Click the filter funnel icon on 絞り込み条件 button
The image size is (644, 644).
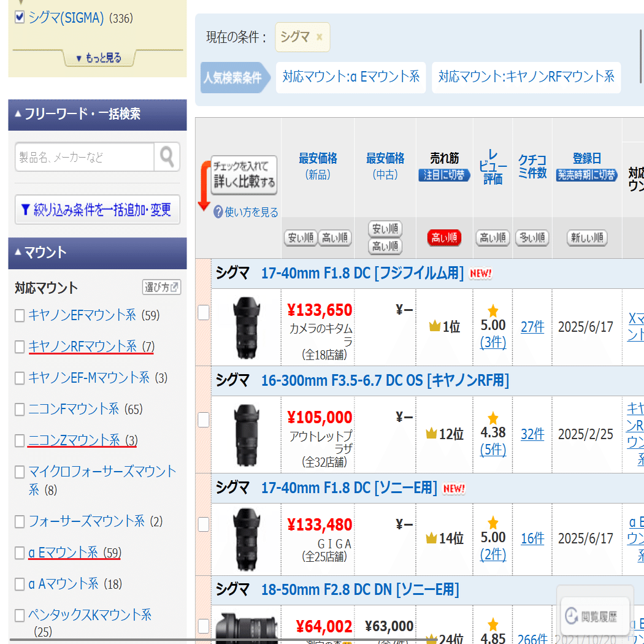(x=25, y=209)
